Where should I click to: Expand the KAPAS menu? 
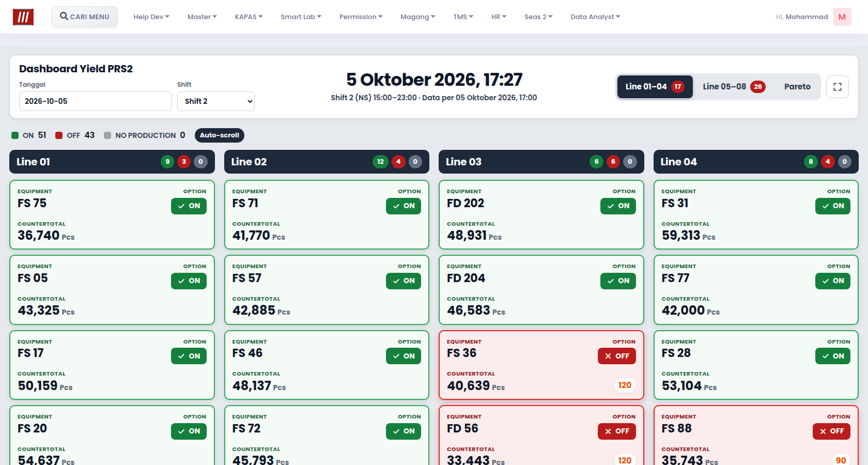coord(249,17)
